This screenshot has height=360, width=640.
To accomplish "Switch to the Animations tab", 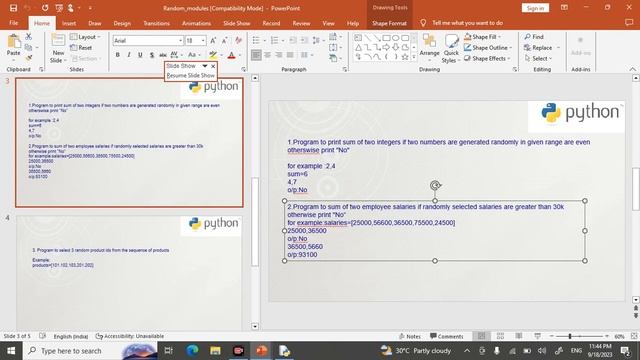I will pos(196,23).
